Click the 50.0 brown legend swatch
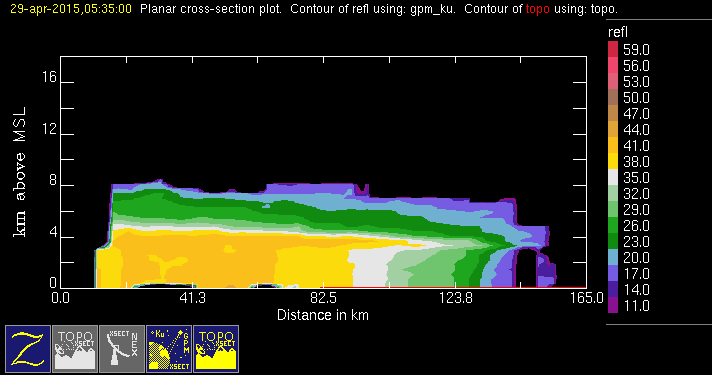 coord(613,97)
